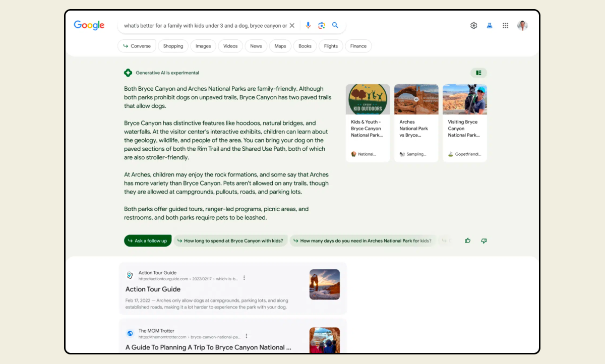The image size is (605, 364).
Task: Give the AI answer a thumbs up
Action: [x=467, y=240]
